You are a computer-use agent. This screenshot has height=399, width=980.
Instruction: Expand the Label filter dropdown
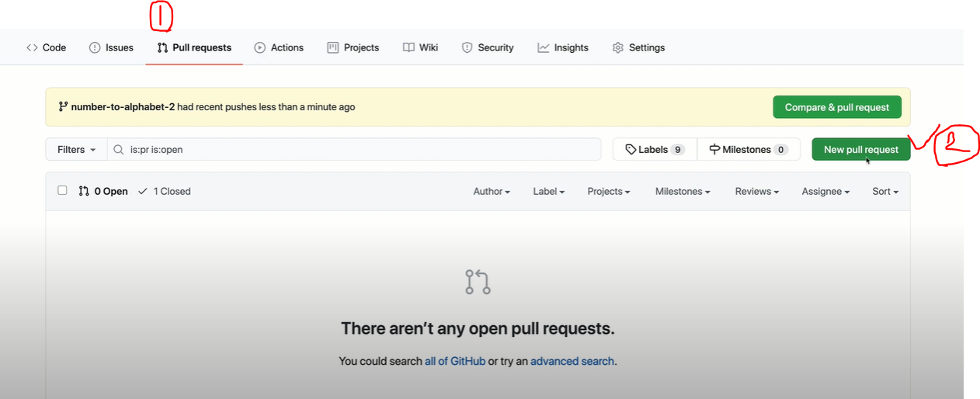coord(548,191)
